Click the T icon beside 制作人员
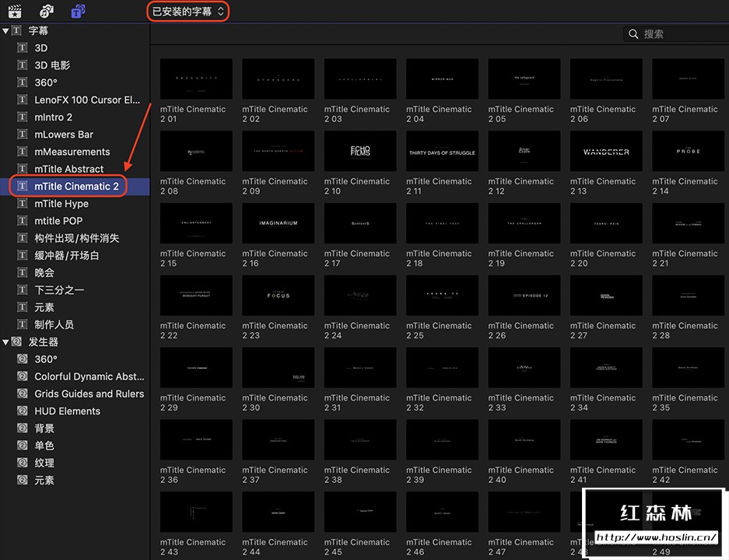This screenshot has width=729, height=560. (23, 324)
